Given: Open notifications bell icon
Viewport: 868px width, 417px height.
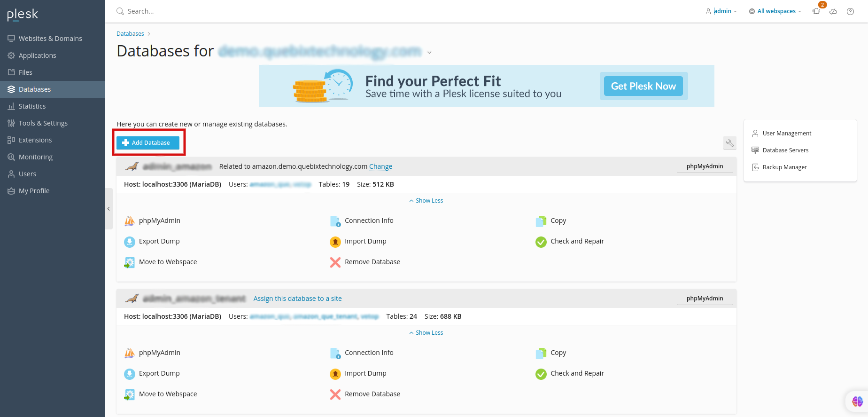Looking at the screenshot, I should pyautogui.click(x=816, y=11).
